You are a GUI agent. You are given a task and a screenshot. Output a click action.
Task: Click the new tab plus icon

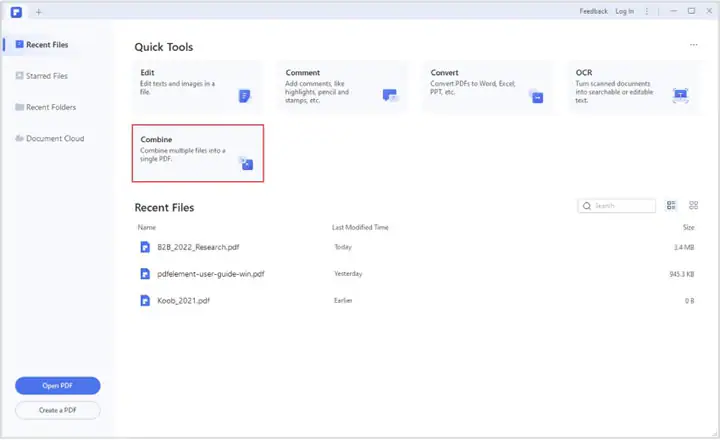pos(38,11)
